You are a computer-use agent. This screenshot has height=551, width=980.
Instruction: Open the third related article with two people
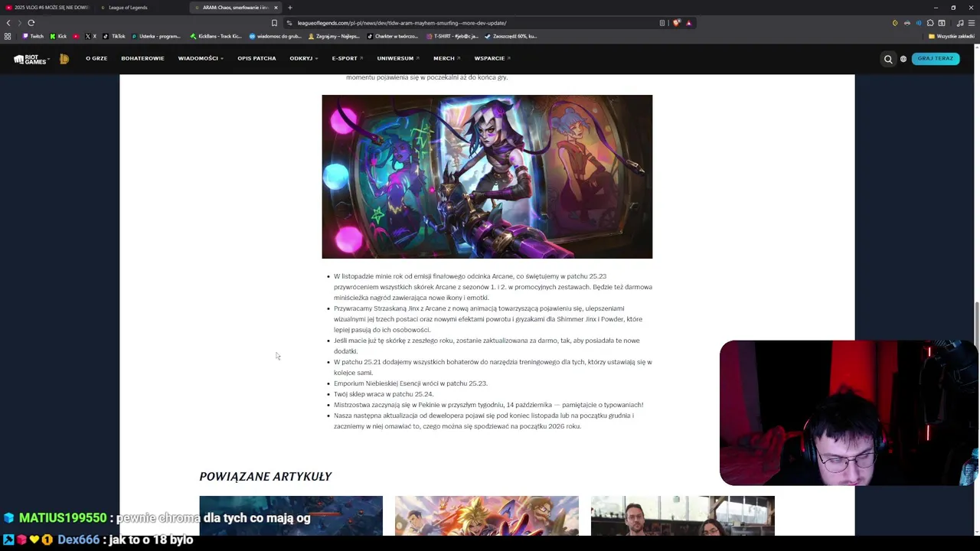click(683, 516)
